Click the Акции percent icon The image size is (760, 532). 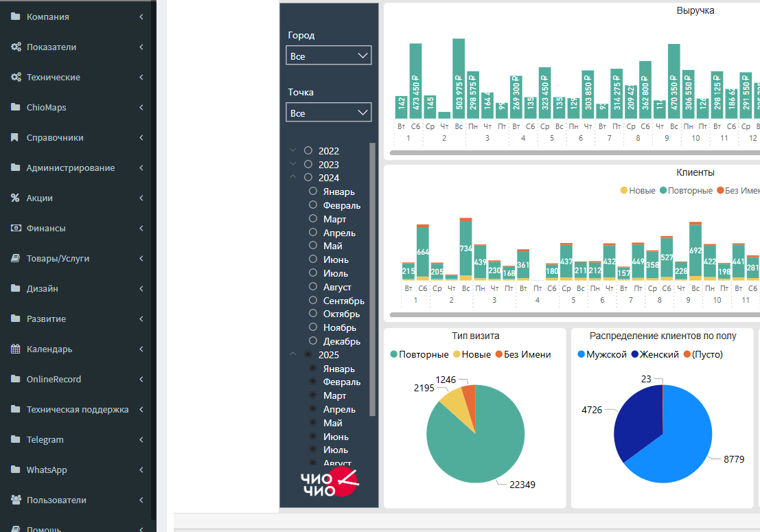tap(15, 198)
